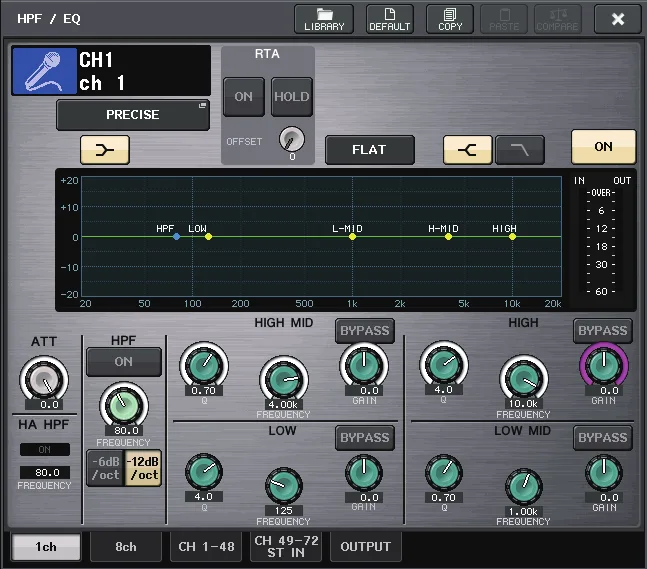Click the greyed-out Compare icon
Screen dimensions: 647x569
[557, 19]
